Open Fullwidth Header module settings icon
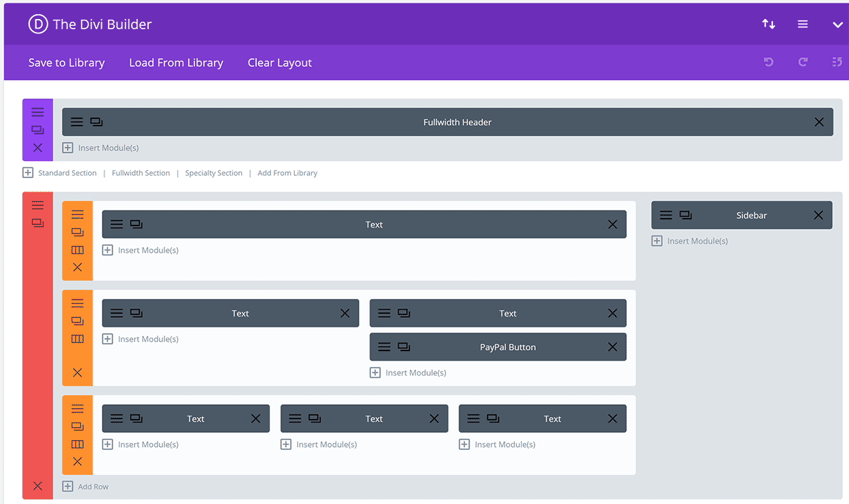849x504 pixels. tap(77, 122)
